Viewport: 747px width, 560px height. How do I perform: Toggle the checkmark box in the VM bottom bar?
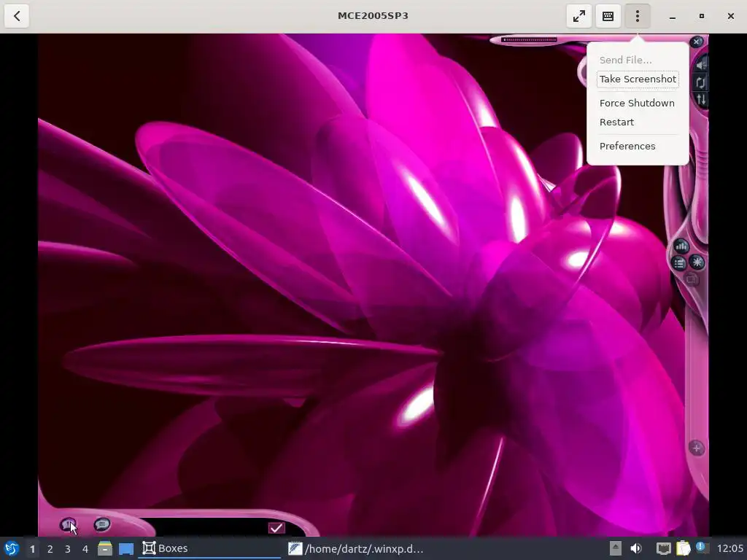[x=276, y=528]
